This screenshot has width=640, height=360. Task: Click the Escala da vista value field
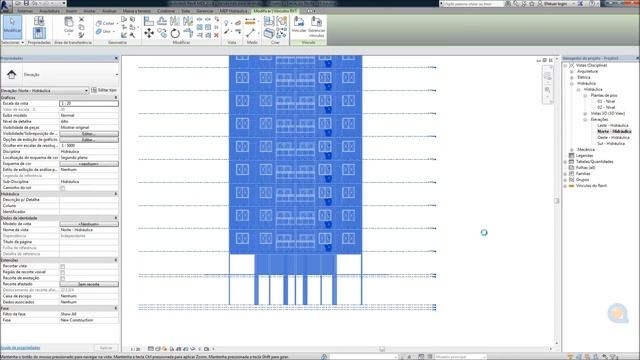[x=89, y=104]
